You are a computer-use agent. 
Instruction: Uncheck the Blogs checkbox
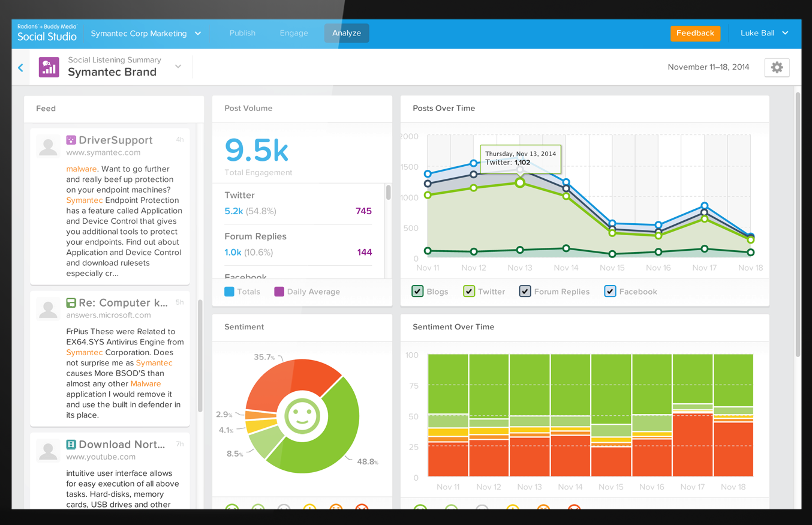point(417,292)
